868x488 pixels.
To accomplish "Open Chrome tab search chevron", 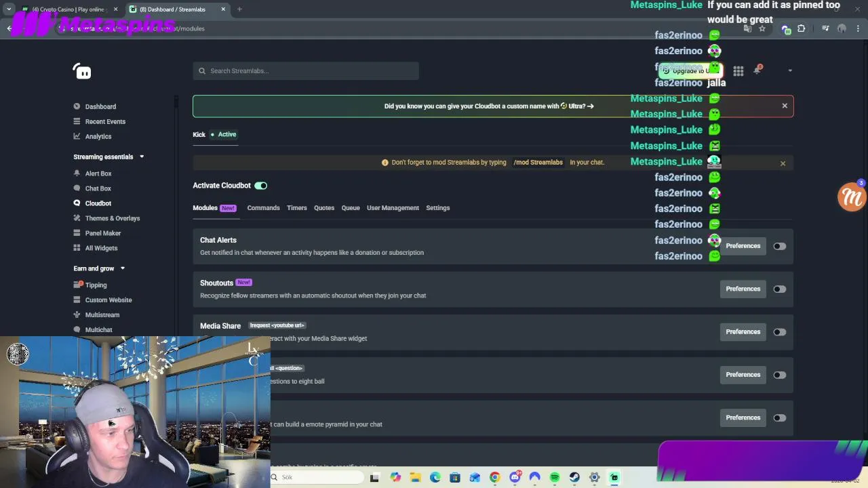I will tap(9, 9).
